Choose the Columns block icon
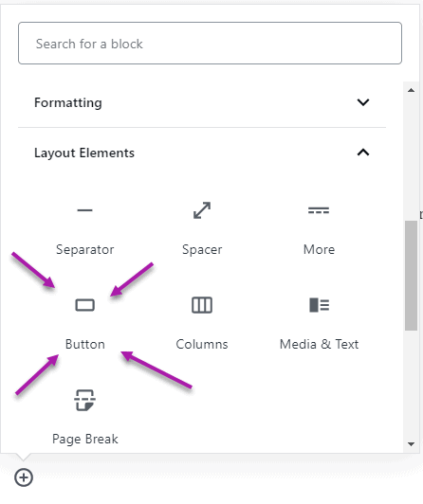 (x=202, y=305)
